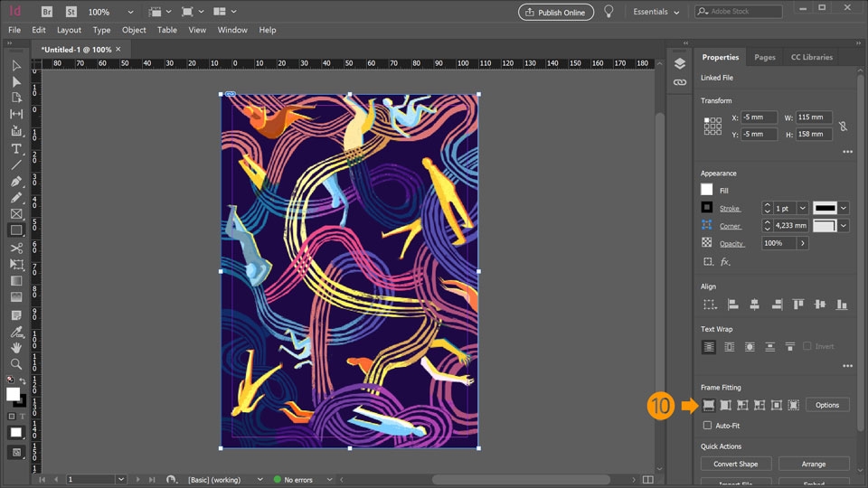
Task: Expand the Essentials workspace dropdown
Action: click(656, 13)
